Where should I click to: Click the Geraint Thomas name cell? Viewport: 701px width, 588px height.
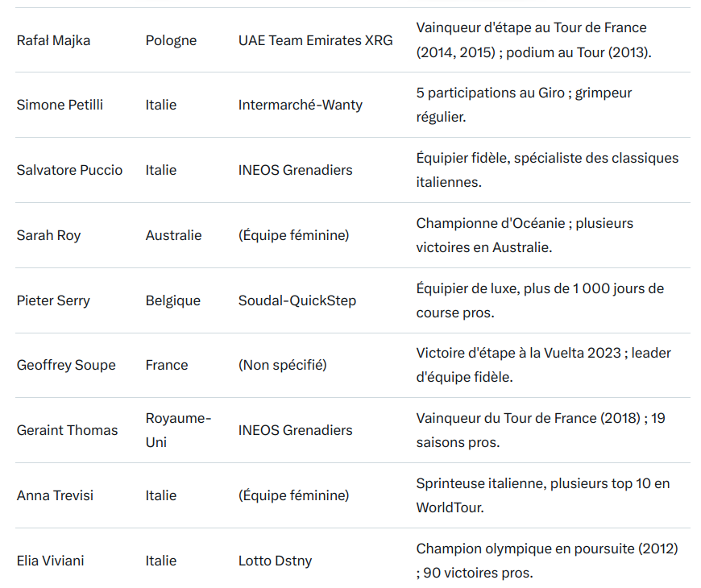pyautogui.click(x=67, y=430)
